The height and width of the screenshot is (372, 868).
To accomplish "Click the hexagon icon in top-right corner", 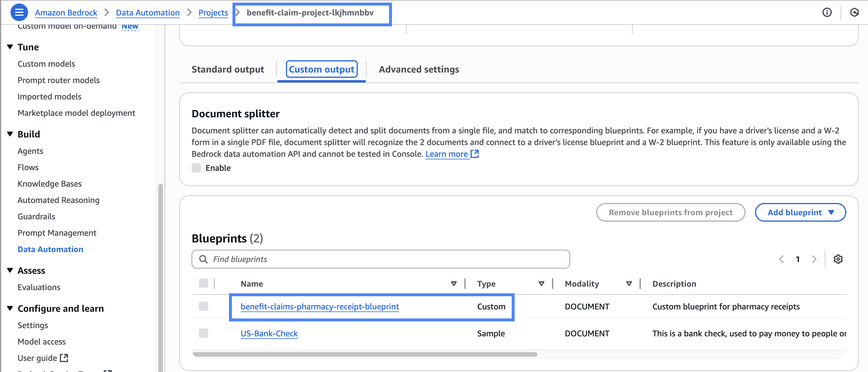I will 854,13.
